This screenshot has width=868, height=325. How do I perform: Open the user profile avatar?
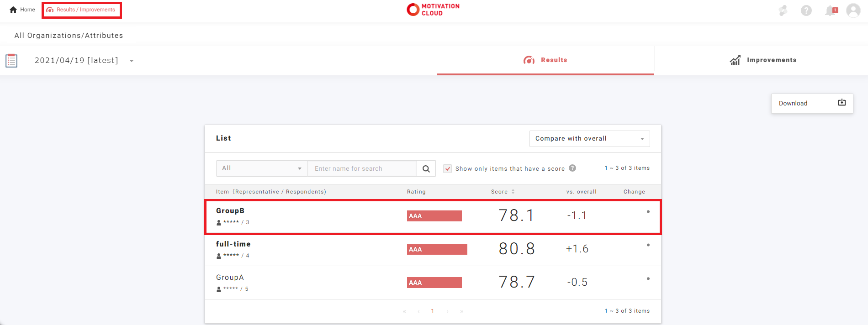853,10
